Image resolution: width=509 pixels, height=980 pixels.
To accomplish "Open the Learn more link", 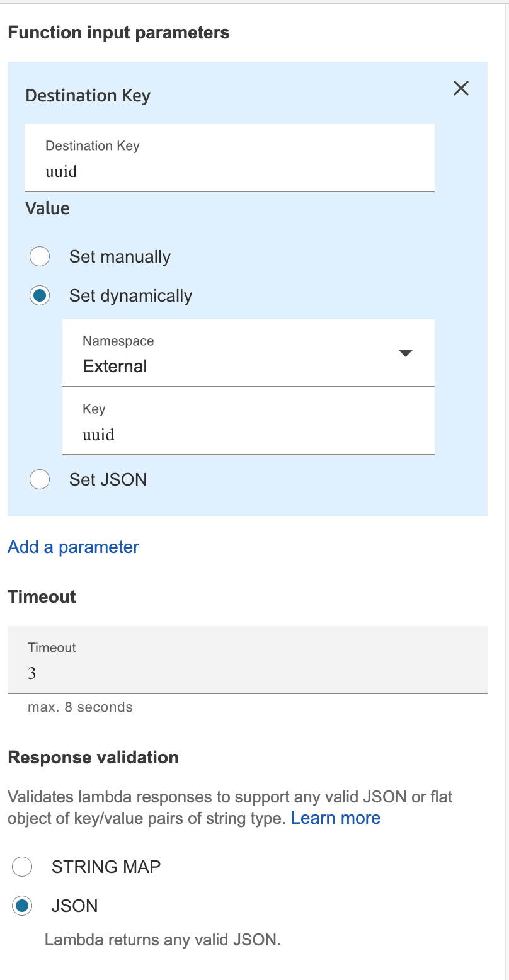I will (x=335, y=818).
